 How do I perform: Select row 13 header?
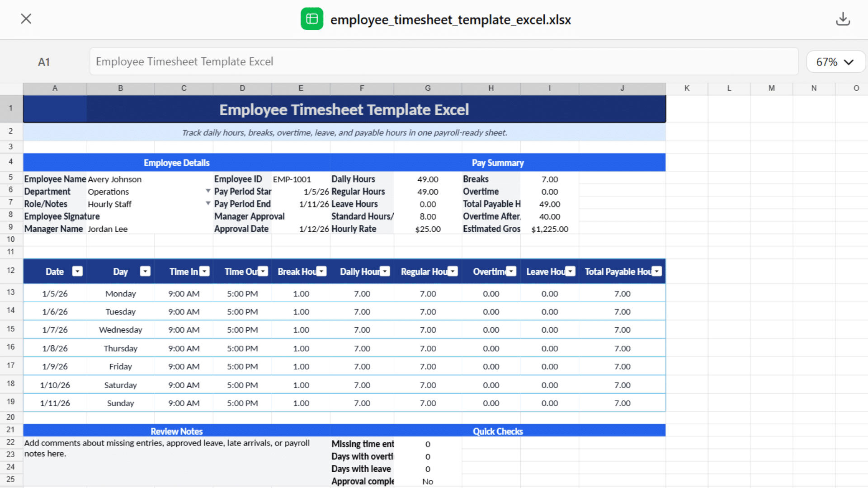pos(11,292)
